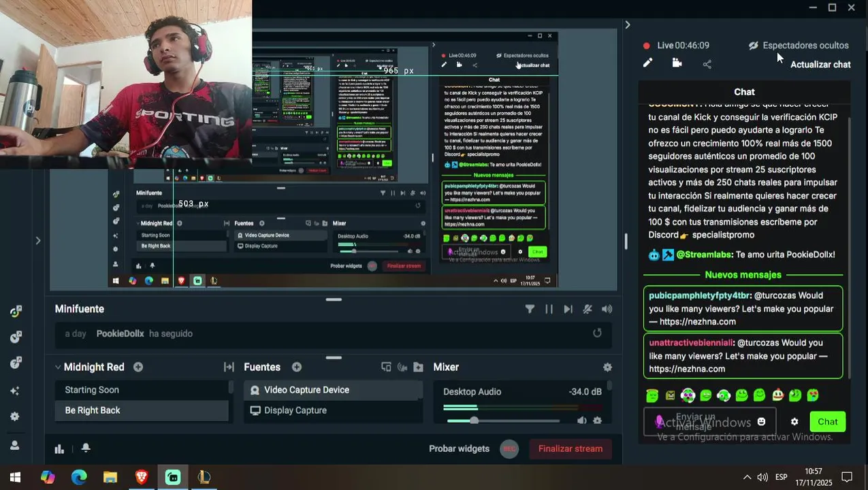This screenshot has height=490, width=868.
Task: Mute event alerts in the Minifuente header
Action: [588, 309]
